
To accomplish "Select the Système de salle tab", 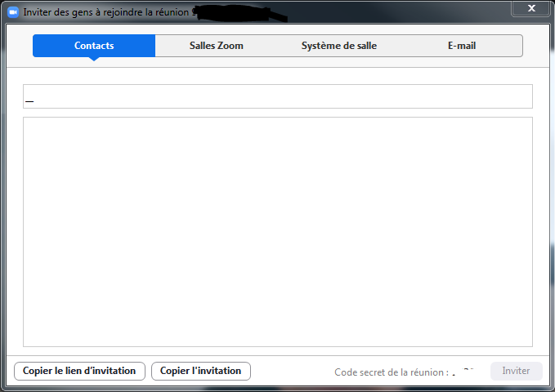I will tap(338, 46).
